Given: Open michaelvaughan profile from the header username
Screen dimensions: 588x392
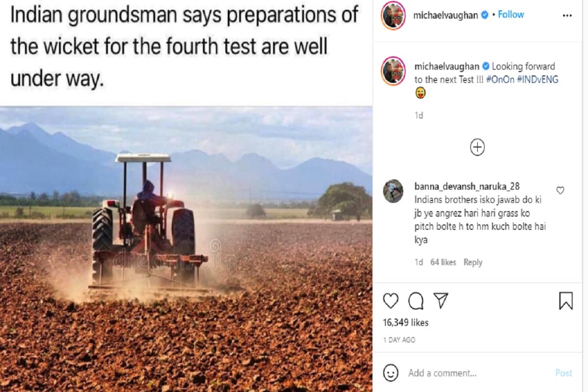Looking at the screenshot, I should 445,15.
